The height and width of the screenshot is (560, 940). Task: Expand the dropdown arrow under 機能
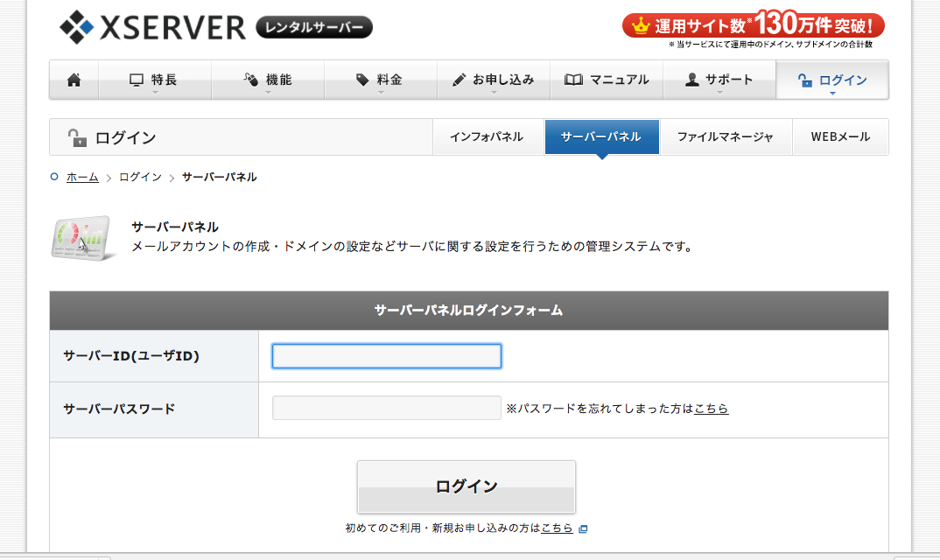click(268, 93)
